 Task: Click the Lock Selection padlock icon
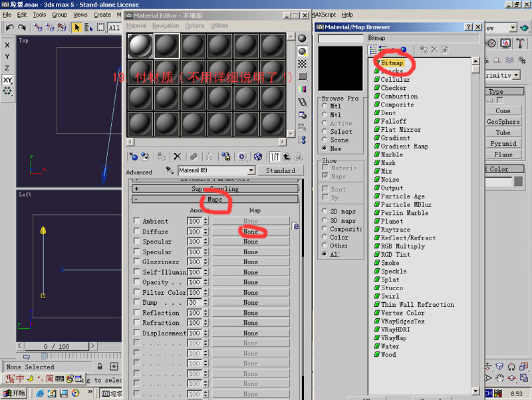(x=100, y=367)
